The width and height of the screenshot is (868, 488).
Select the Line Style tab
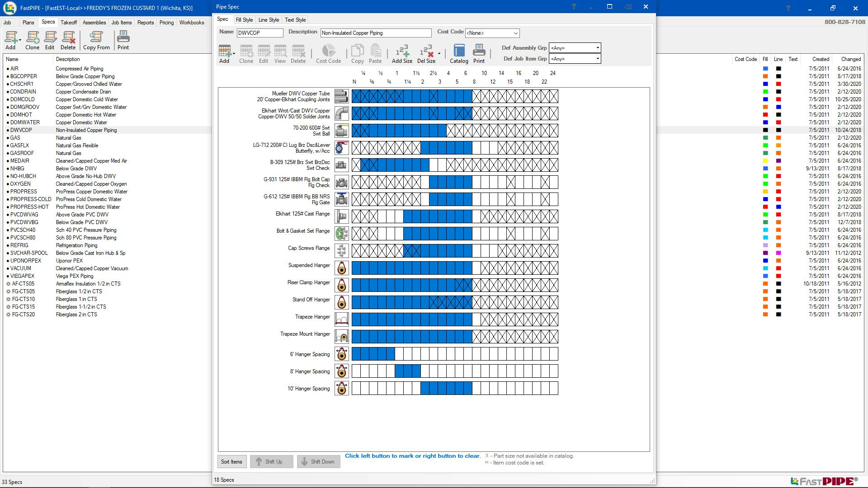click(x=268, y=20)
